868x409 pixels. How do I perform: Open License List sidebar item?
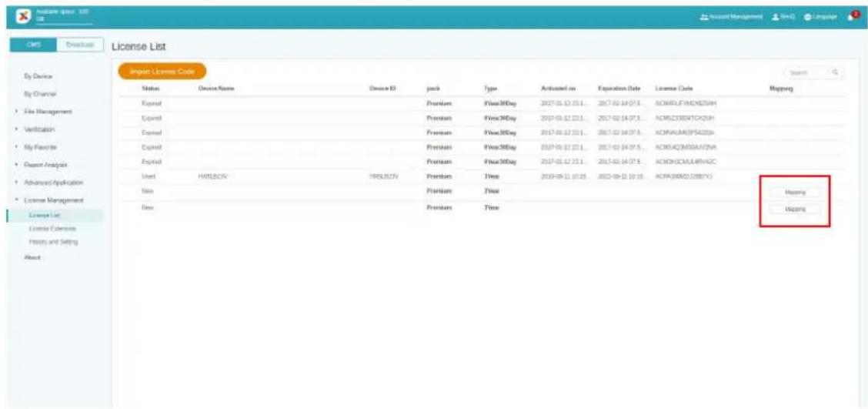(45, 214)
